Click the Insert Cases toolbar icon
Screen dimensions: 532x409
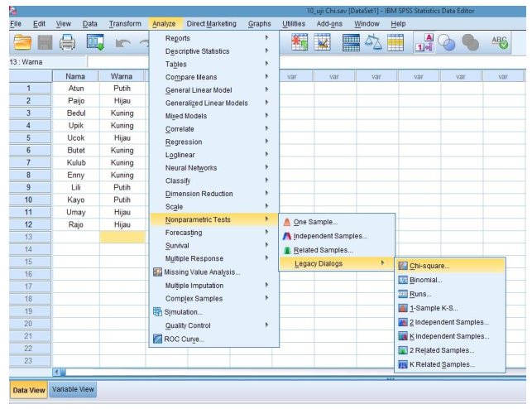click(300, 42)
